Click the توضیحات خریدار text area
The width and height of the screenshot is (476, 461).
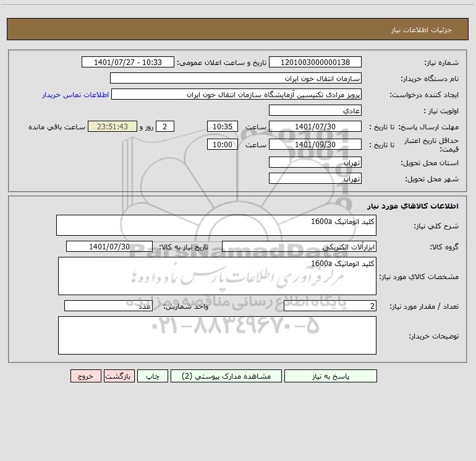217,335
